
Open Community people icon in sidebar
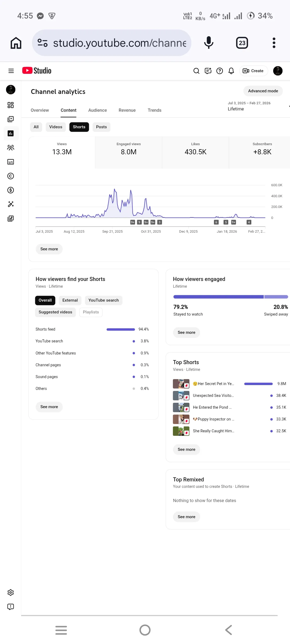click(10, 148)
